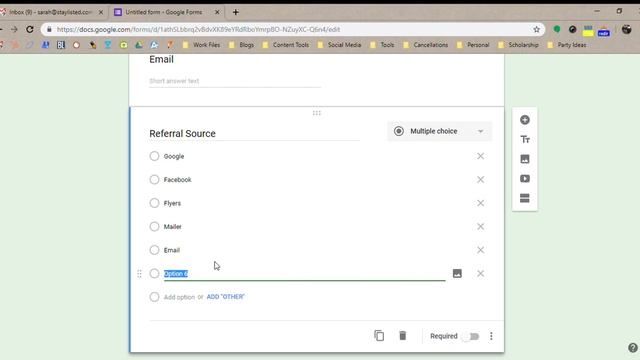The image size is (640, 360).
Task: Open the Personal bookmark folder
Action: point(473,45)
